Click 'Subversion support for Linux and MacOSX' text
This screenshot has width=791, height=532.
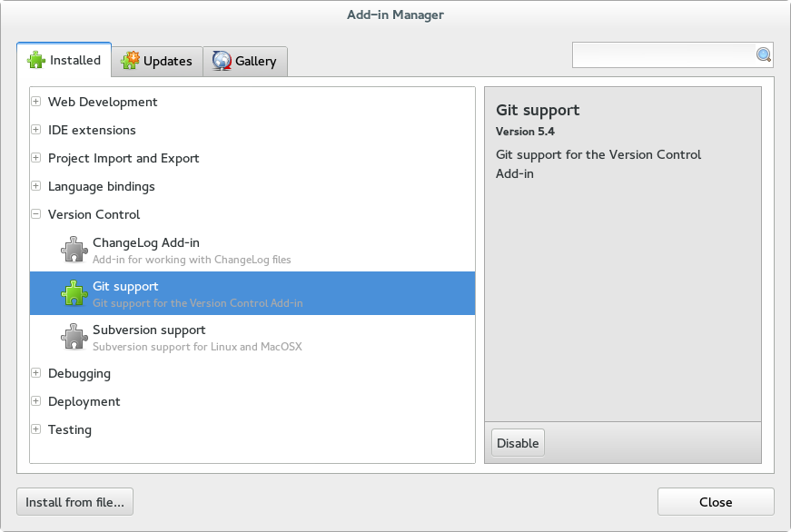click(197, 347)
